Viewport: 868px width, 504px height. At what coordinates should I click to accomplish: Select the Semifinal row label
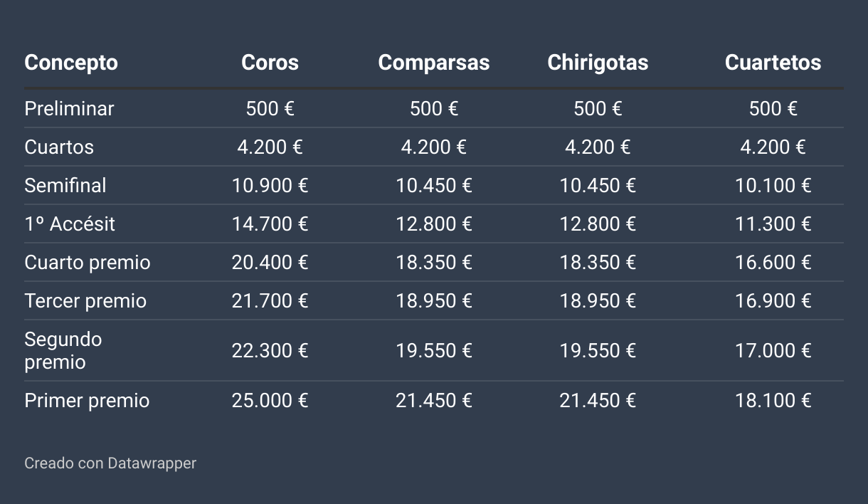65,186
